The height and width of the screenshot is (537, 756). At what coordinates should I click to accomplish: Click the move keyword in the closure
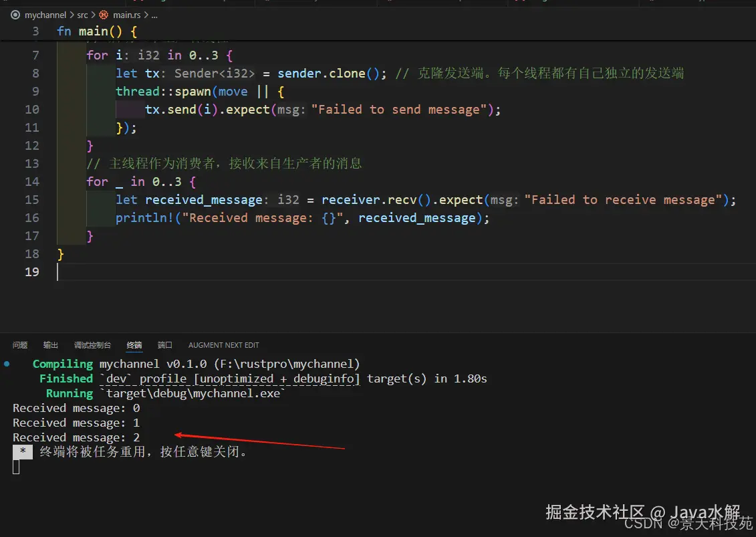[233, 92]
